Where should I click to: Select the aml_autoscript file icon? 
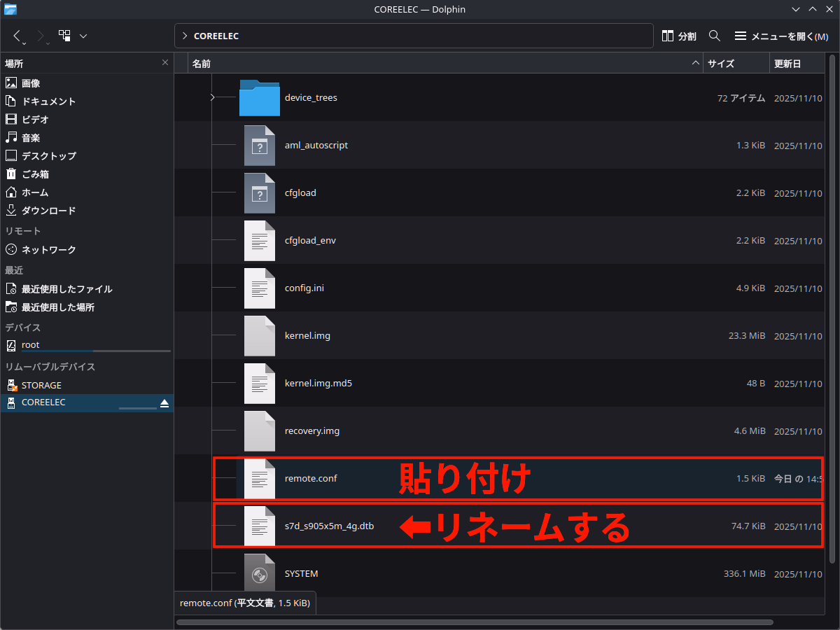259,145
